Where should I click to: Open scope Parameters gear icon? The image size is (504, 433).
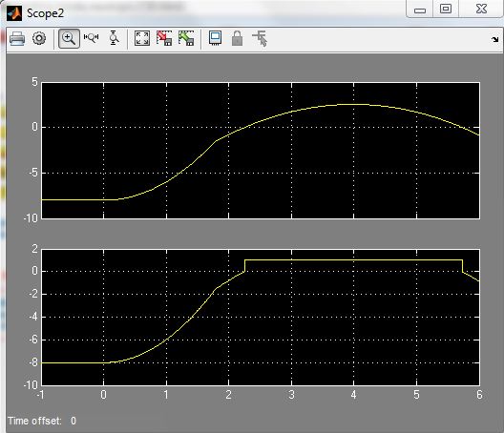coord(39,38)
